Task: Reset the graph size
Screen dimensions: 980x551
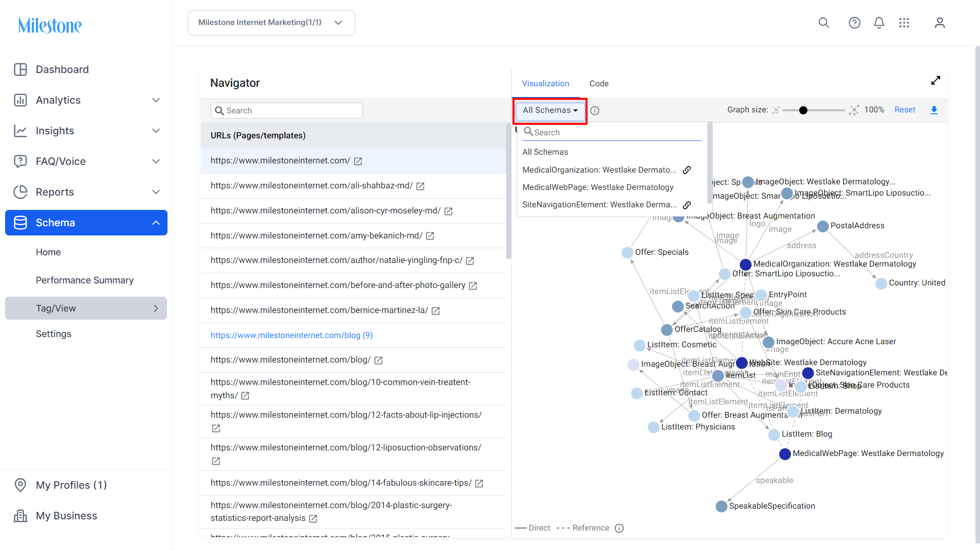Action: 905,110
